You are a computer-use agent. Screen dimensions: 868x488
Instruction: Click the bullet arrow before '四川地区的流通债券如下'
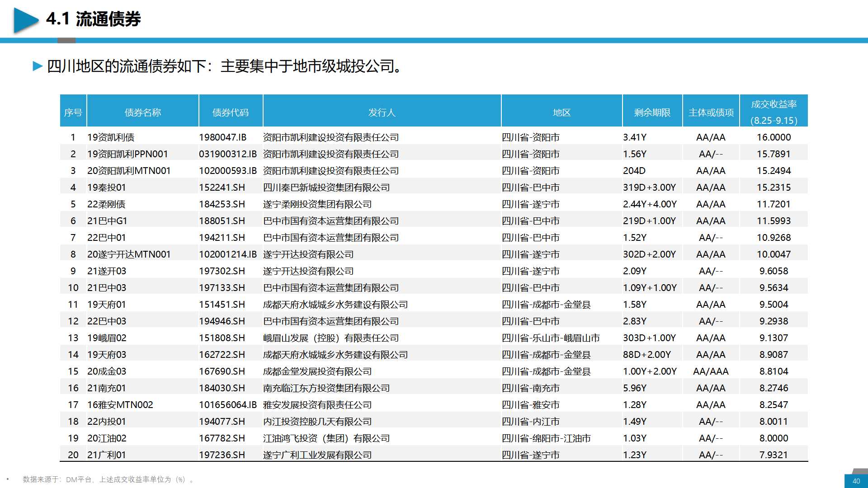coord(38,66)
